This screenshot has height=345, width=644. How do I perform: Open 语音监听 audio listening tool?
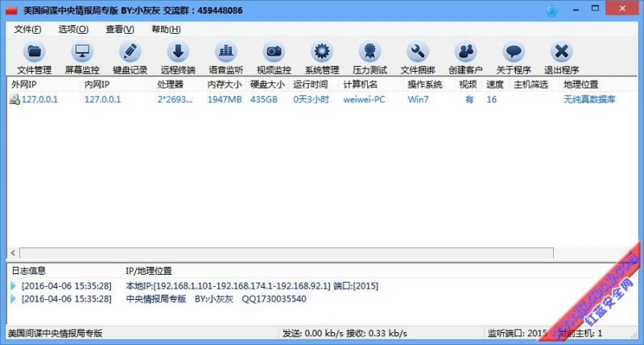[x=226, y=58]
